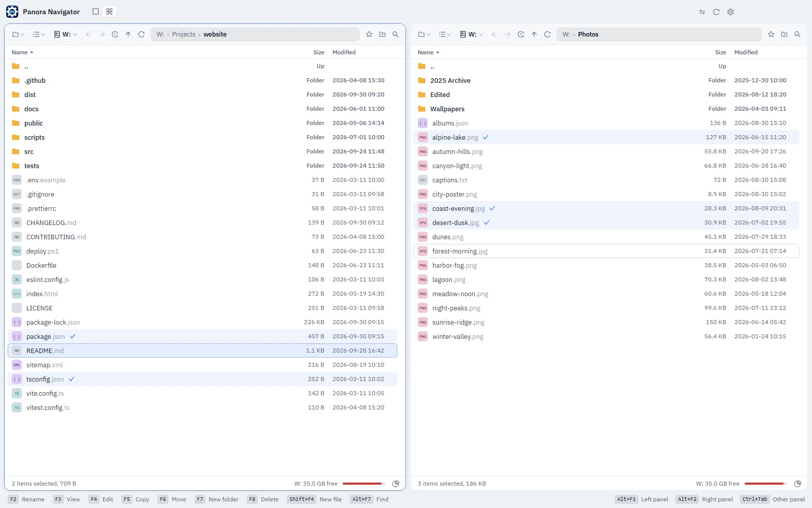Search in left panel toolbar
The image size is (812, 508).
click(x=395, y=35)
